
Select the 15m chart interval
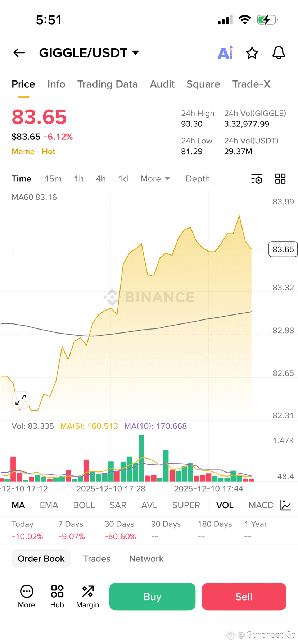pyautogui.click(x=53, y=179)
